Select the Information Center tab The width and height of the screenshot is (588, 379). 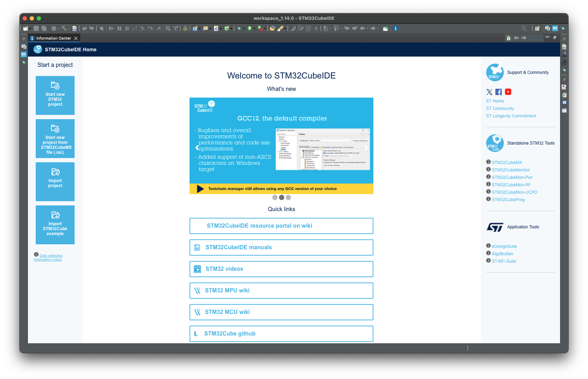coord(53,38)
